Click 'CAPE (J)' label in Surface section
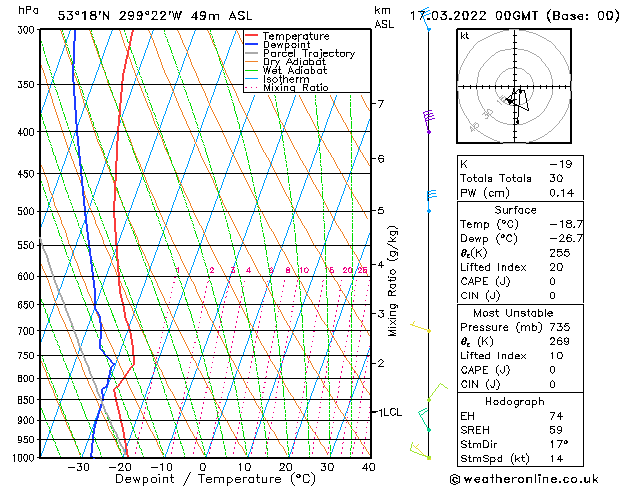The image size is (629, 486). tap(485, 281)
